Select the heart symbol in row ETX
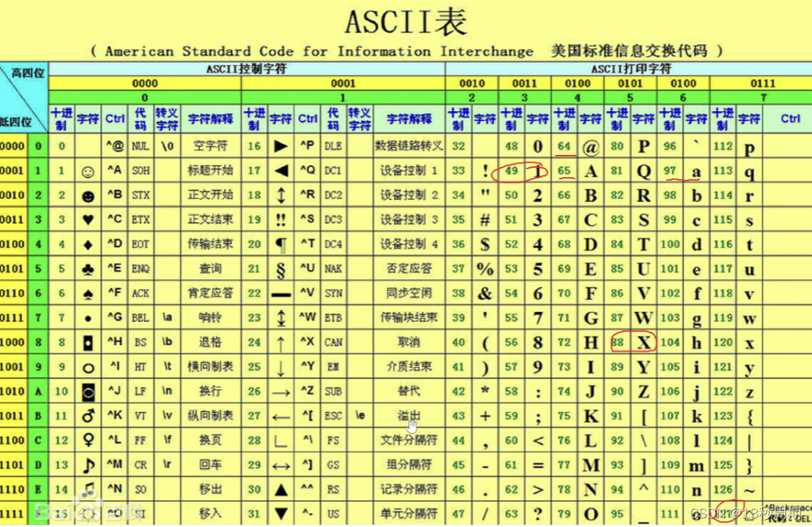 [88, 220]
